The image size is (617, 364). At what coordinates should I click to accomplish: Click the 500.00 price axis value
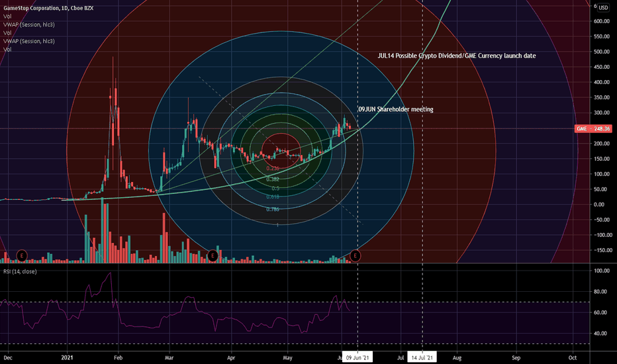(x=602, y=52)
